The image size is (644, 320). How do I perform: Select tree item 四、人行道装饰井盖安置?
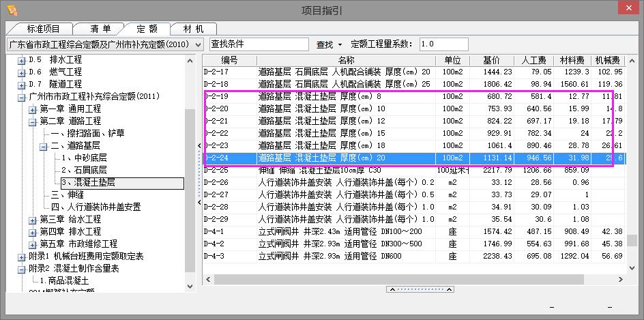coord(96,207)
